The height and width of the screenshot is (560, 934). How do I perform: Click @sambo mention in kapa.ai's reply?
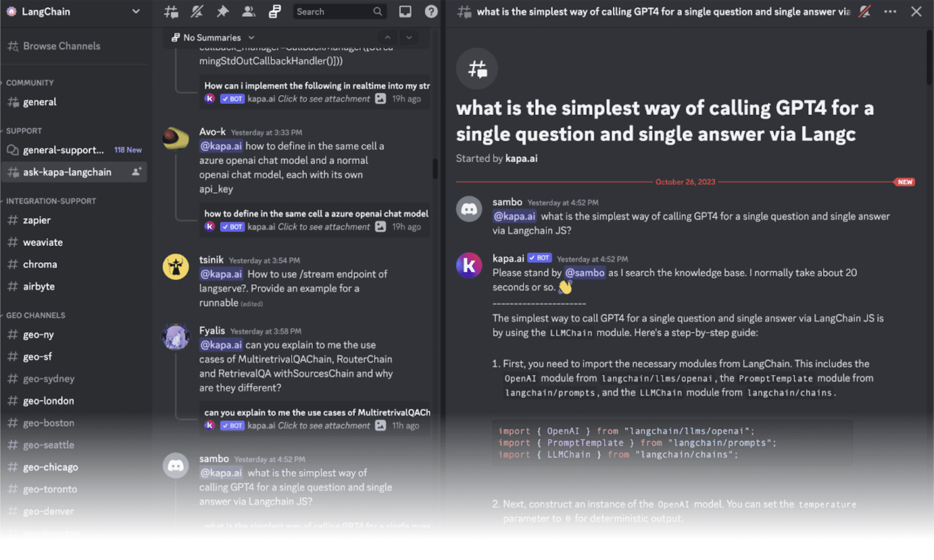click(x=585, y=273)
